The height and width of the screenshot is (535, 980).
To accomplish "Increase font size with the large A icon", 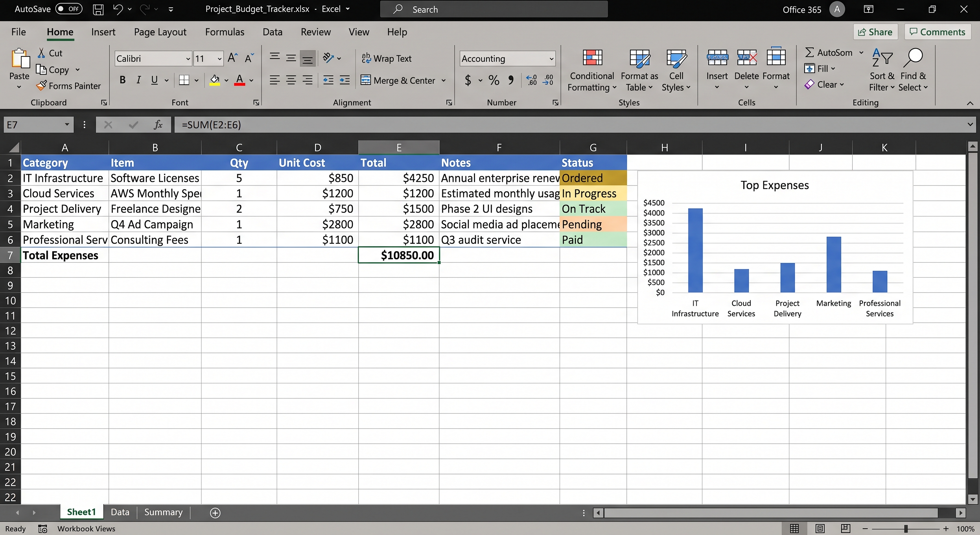I will (232, 58).
